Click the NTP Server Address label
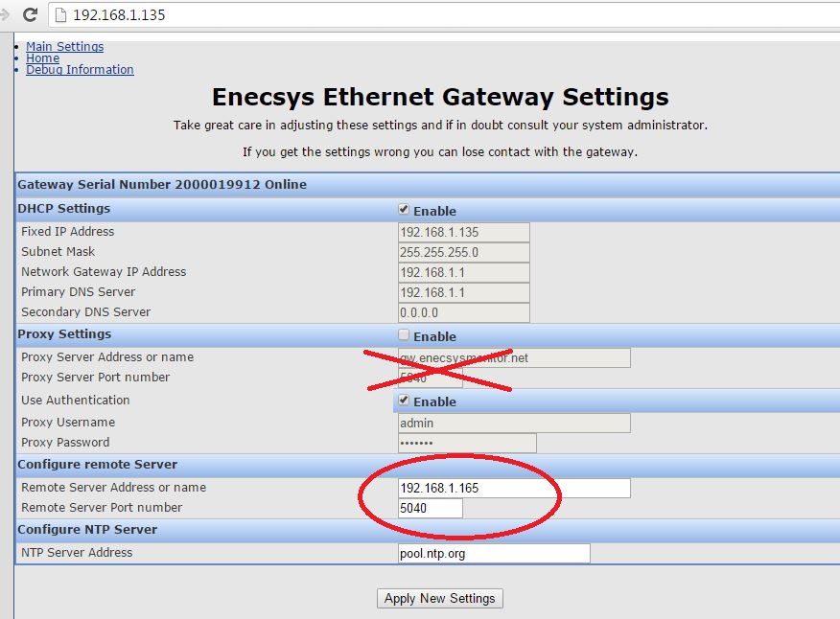Image resolution: width=840 pixels, height=619 pixels. click(x=77, y=553)
